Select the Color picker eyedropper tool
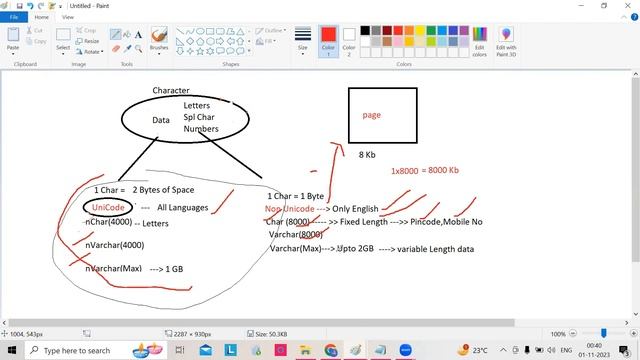Viewport: 640px width, 360px height. point(127,49)
